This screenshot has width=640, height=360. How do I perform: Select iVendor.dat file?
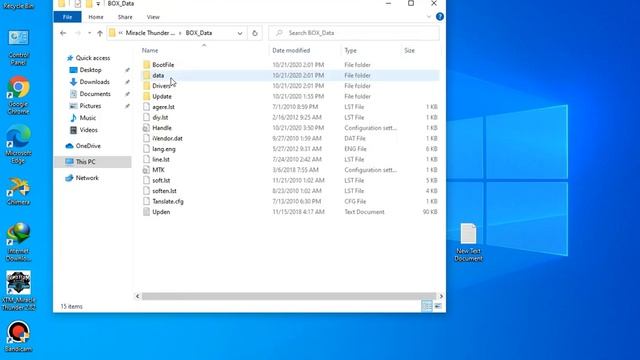167,138
